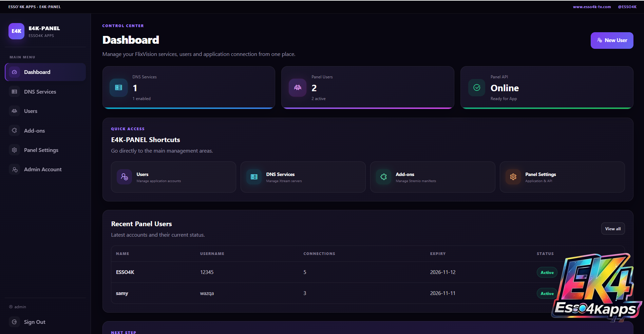Open the DNS Services shortcut card
The image size is (644, 334).
(303, 177)
